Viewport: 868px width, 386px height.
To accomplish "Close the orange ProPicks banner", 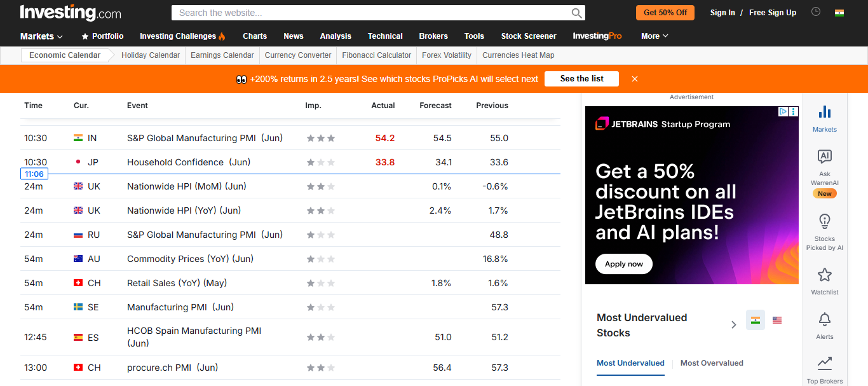I will tap(635, 79).
